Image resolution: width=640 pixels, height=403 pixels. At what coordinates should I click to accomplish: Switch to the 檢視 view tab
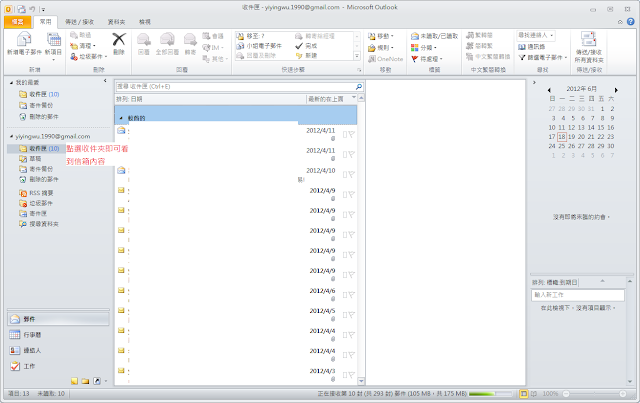[145, 22]
